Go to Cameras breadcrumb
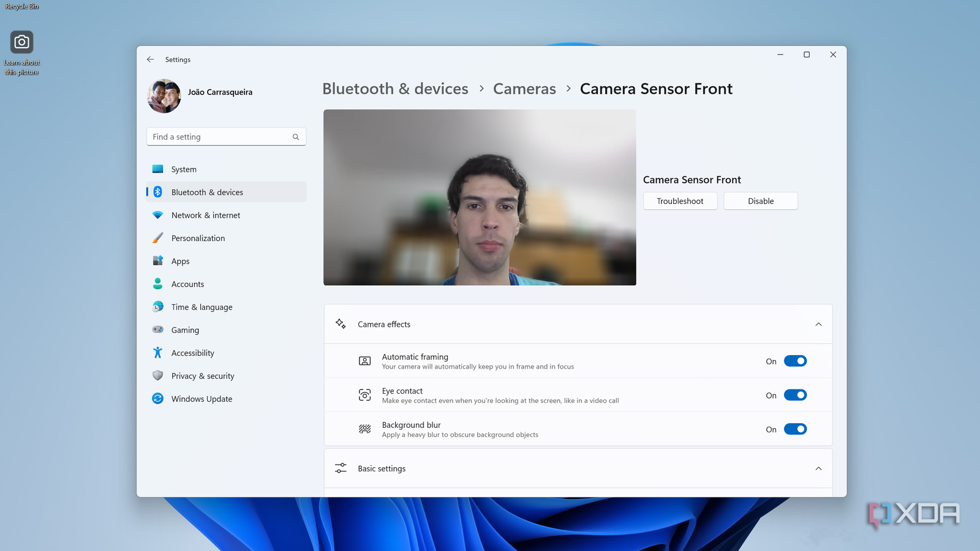980x551 pixels. (524, 89)
